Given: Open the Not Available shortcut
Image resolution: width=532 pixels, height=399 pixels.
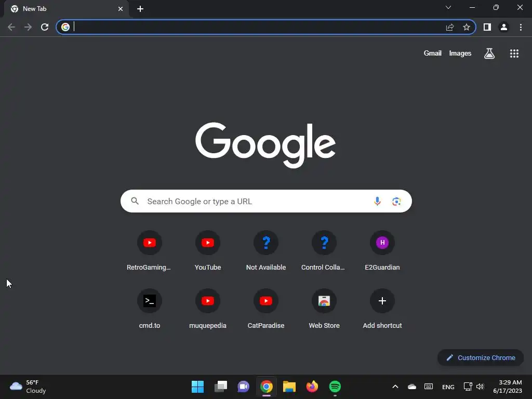Looking at the screenshot, I should point(266,251).
